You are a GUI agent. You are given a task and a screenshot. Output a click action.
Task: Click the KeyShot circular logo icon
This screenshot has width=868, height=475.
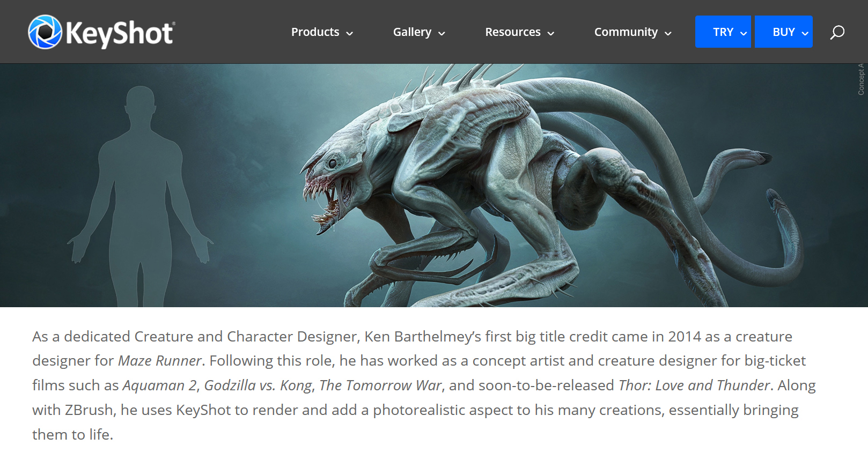coord(45,32)
